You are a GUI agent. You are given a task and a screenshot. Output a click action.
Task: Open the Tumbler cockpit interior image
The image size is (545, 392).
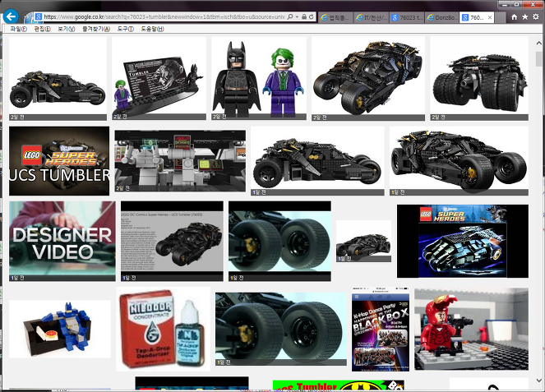pos(180,161)
